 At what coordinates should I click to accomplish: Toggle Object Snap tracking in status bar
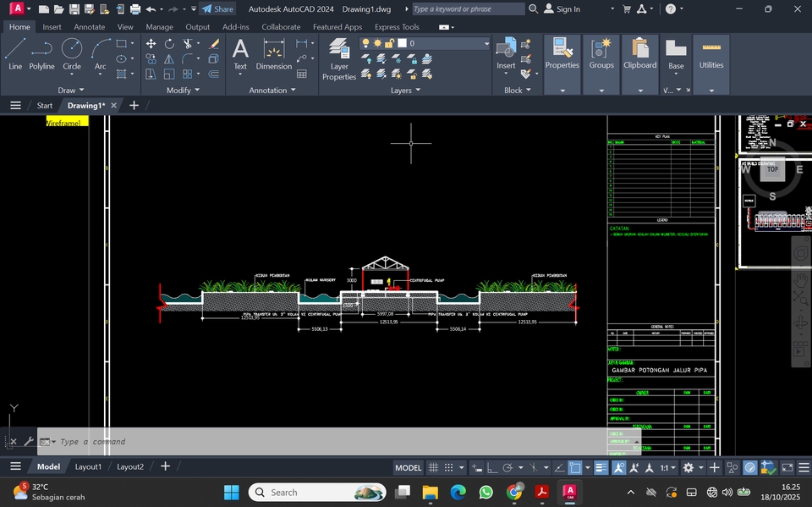[560, 467]
